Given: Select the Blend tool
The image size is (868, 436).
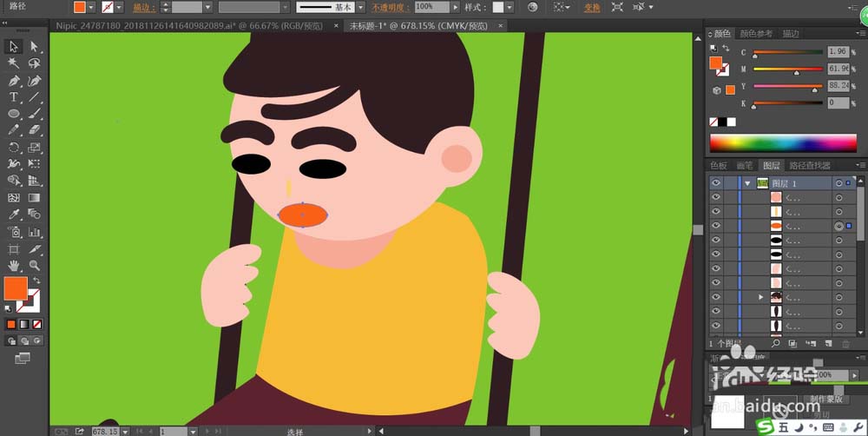Looking at the screenshot, I should click(35, 214).
